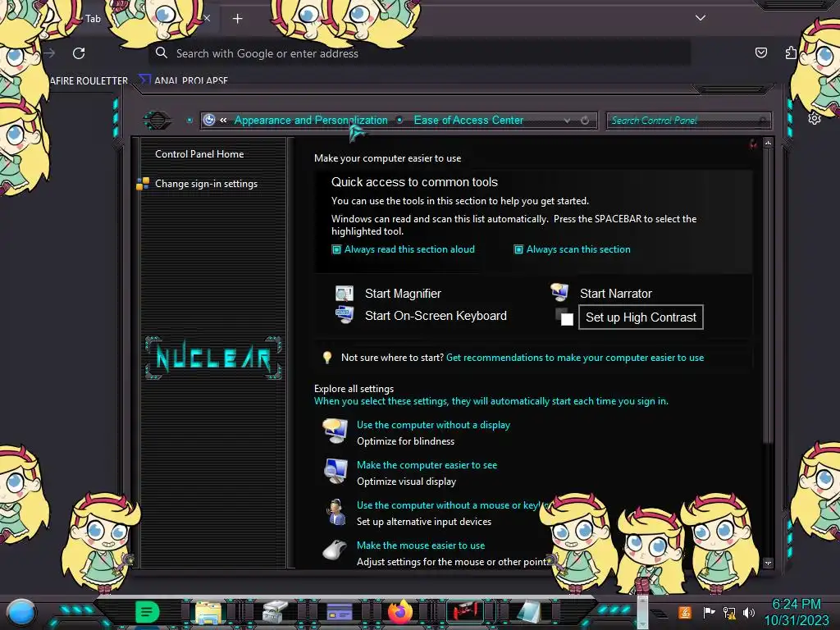The width and height of the screenshot is (840, 630).
Task: Click the network tray icon
Action: click(729, 612)
